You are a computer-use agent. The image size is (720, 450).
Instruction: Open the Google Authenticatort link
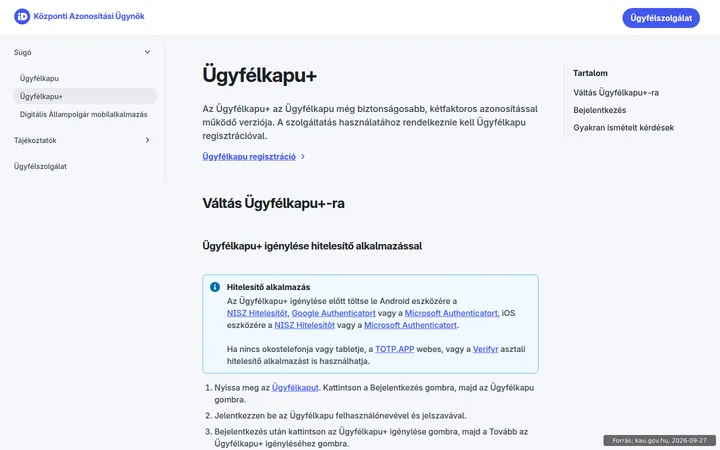[333, 313]
